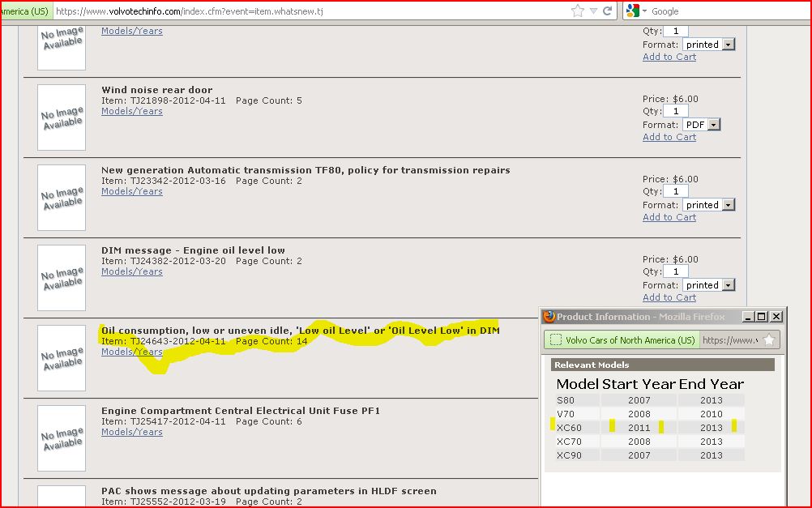Edit Qty field for TF80 transmission item
This screenshot has height=508, width=812.
(676, 191)
